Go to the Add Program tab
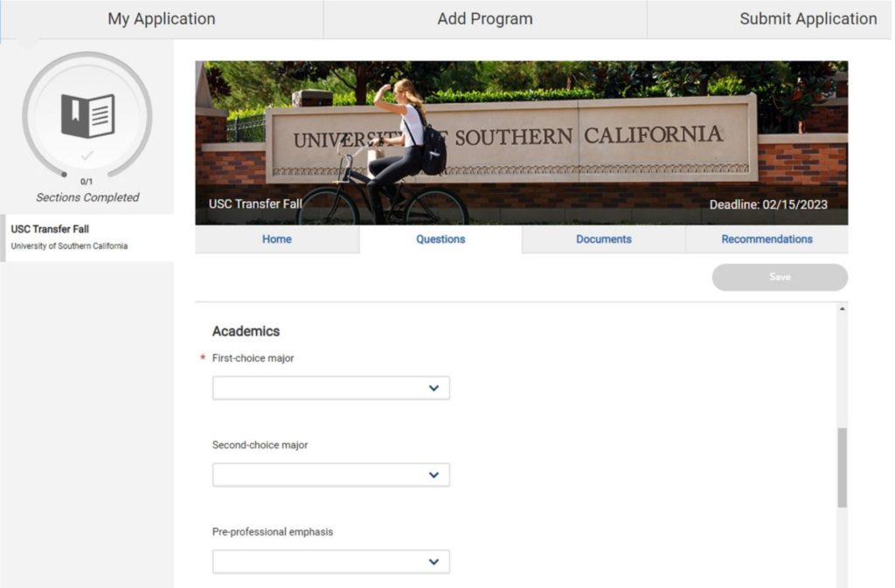The image size is (895, 588). coord(485,19)
